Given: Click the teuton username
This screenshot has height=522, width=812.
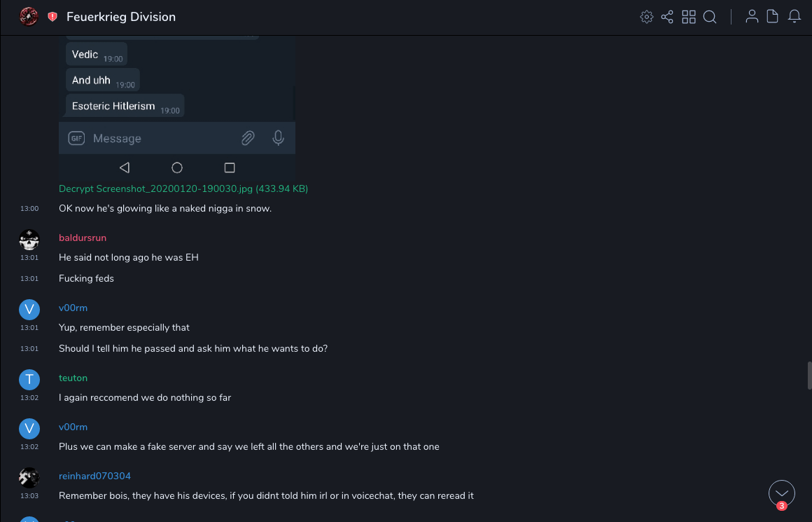Looking at the screenshot, I should 73,378.
